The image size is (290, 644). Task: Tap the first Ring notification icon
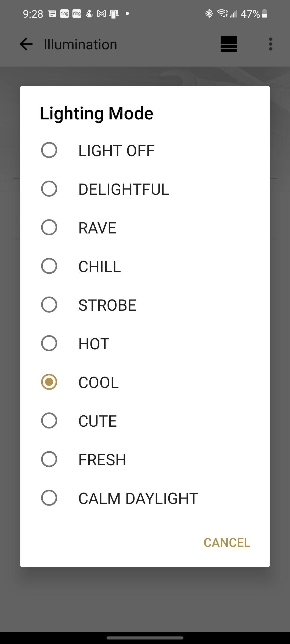coord(64,14)
